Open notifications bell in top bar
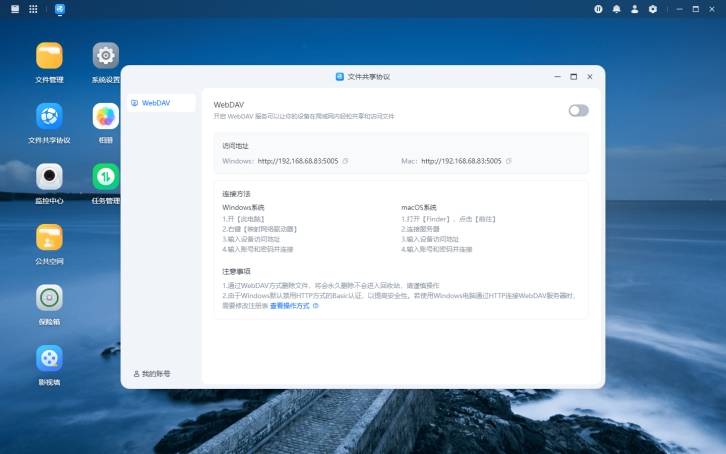 (617, 8)
